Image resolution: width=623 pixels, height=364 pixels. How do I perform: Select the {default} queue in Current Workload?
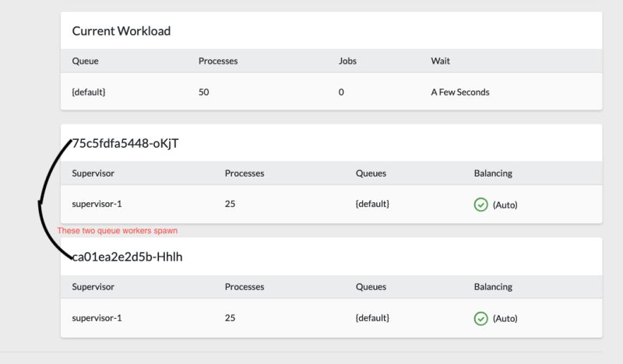(89, 92)
